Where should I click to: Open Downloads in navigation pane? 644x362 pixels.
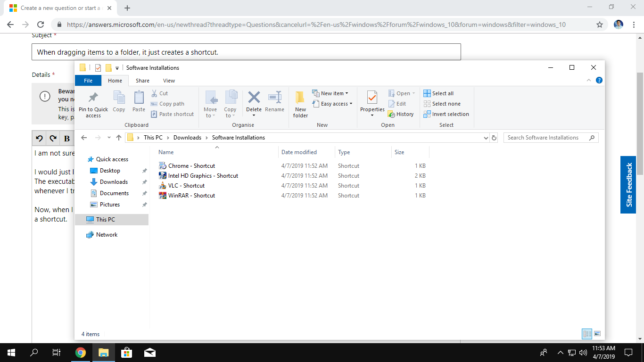point(114,182)
